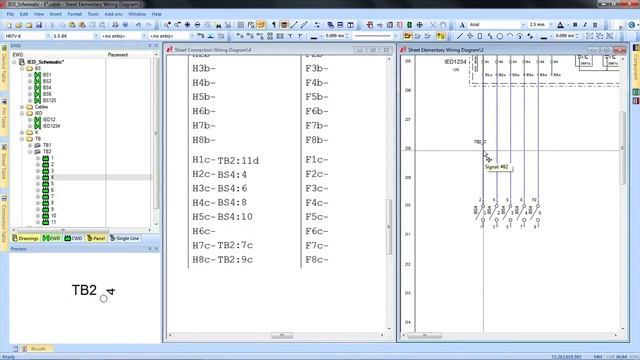The height and width of the screenshot is (360, 640).
Task: Open a project with the Open folder icon
Action: point(19,25)
